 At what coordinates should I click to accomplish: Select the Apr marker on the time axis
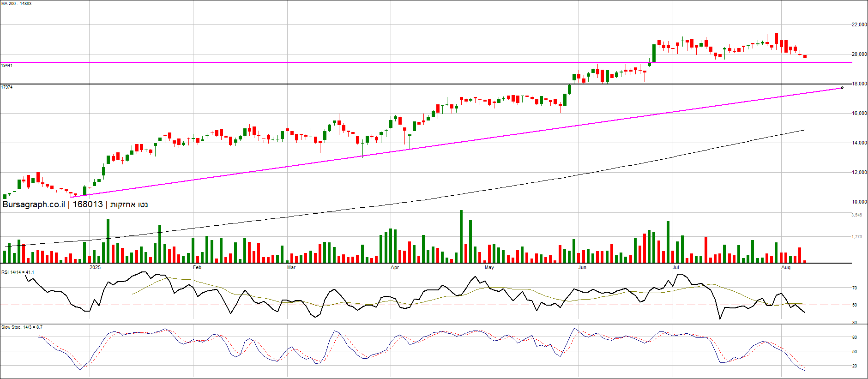click(x=395, y=268)
